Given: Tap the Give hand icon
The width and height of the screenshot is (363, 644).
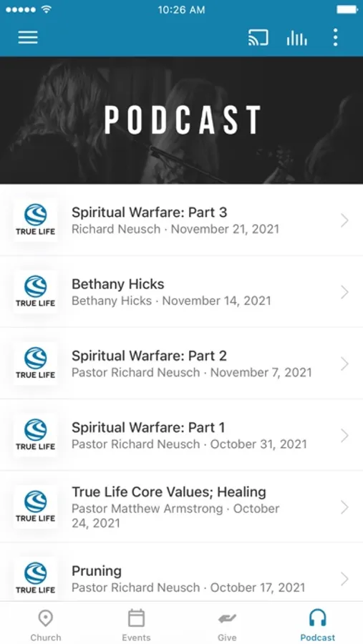Looking at the screenshot, I should [x=227, y=618].
